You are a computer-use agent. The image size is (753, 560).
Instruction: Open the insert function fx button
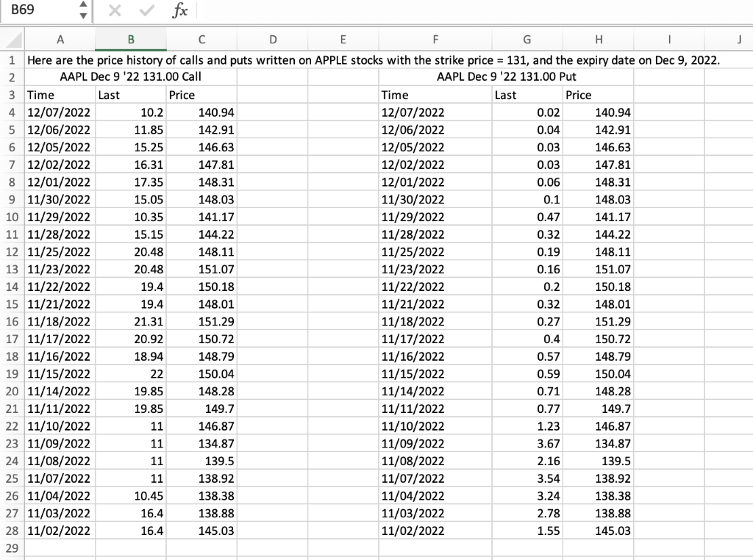(179, 10)
